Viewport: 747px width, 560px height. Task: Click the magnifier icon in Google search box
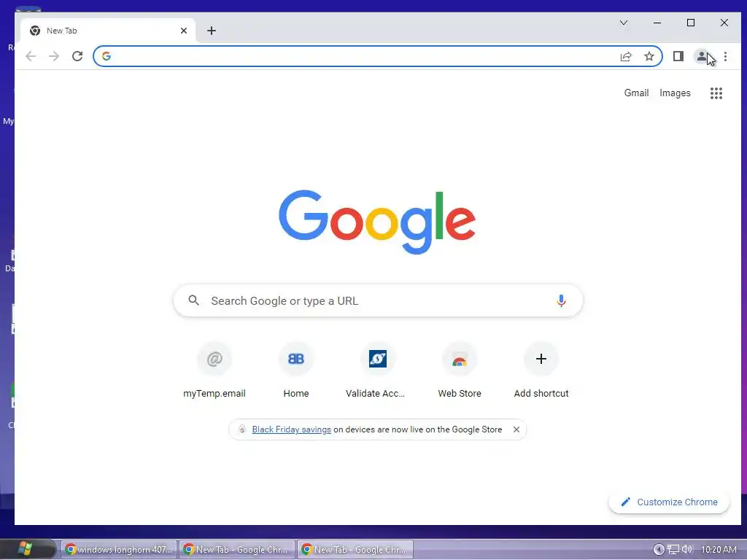click(193, 300)
